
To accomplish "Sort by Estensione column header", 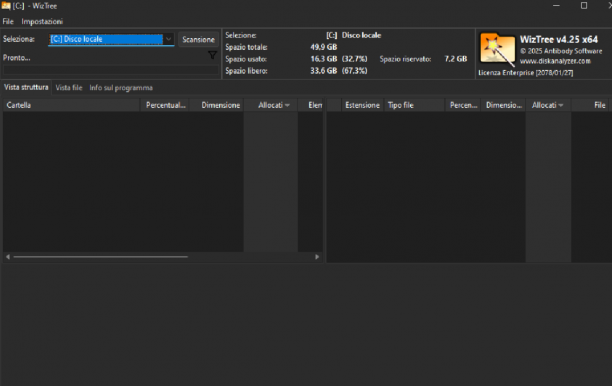I will coord(362,105).
